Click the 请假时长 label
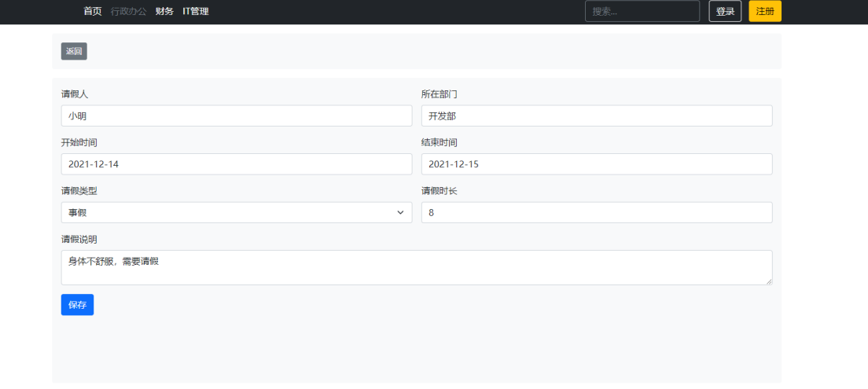The width and height of the screenshot is (868, 389). coord(440,192)
